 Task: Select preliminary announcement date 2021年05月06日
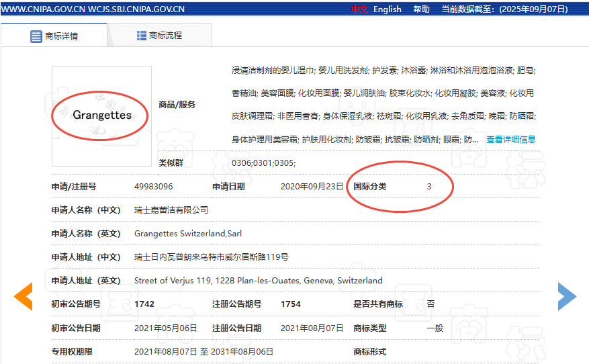(166, 328)
